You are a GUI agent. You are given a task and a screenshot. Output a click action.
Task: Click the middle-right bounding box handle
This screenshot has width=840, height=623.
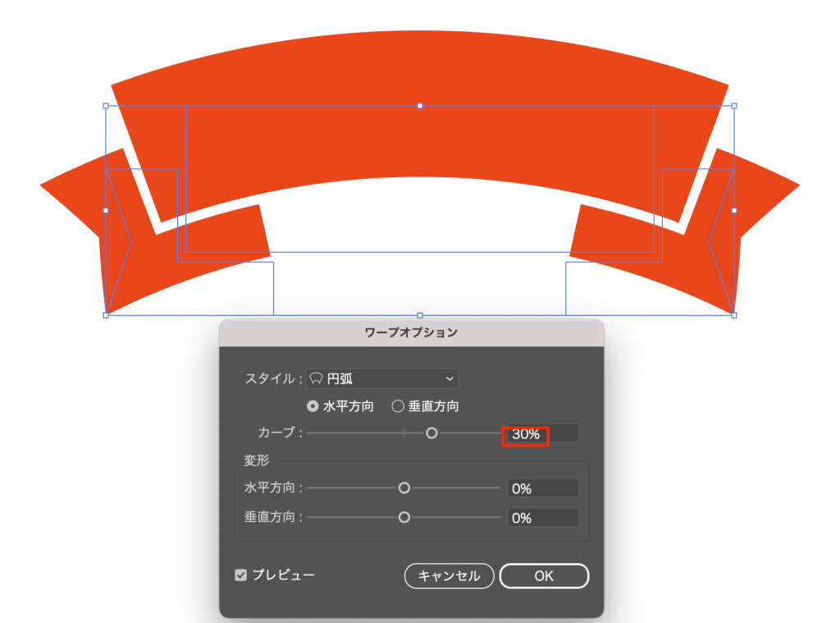click(734, 210)
